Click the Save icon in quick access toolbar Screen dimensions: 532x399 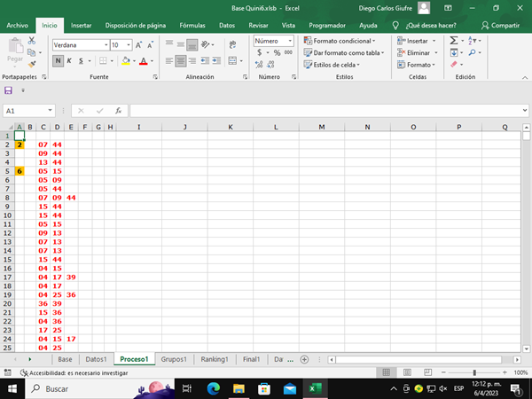tap(9, 90)
